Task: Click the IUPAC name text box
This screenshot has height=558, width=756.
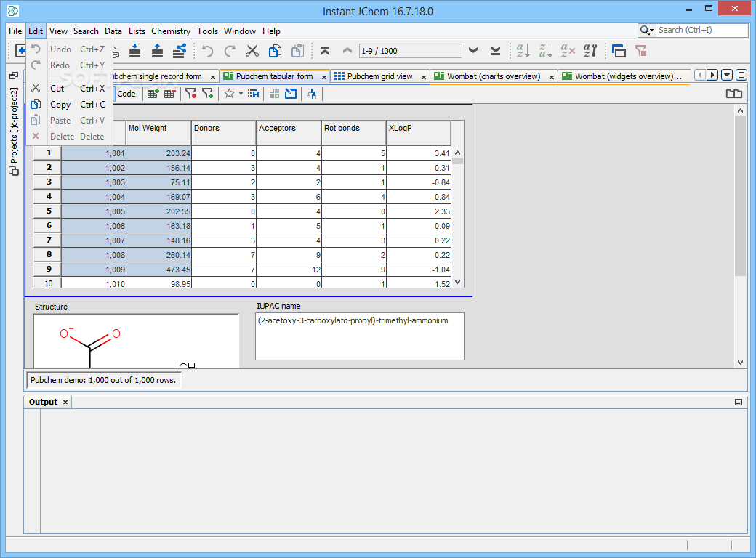Action: click(x=360, y=336)
